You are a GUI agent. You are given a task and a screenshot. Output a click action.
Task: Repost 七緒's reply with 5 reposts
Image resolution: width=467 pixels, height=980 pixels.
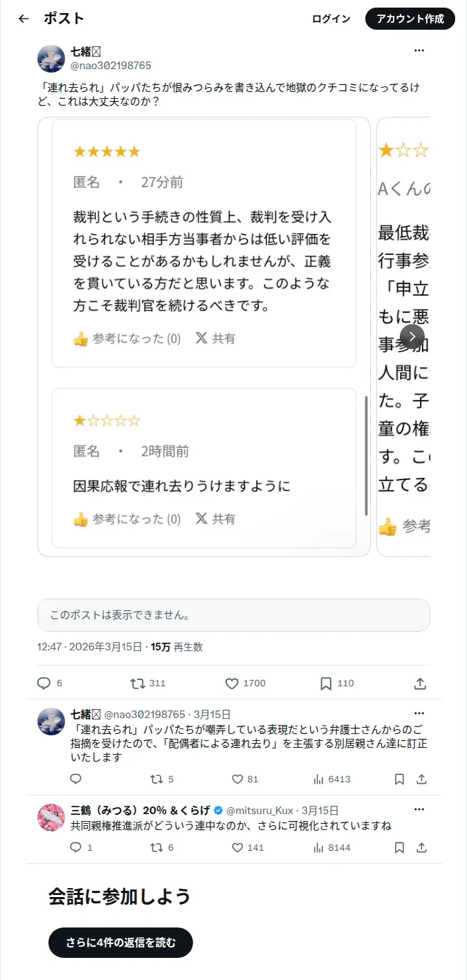(162, 779)
